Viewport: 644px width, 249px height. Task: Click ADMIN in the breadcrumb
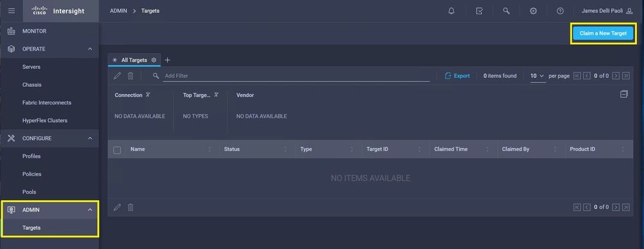(x=118, y=11)
